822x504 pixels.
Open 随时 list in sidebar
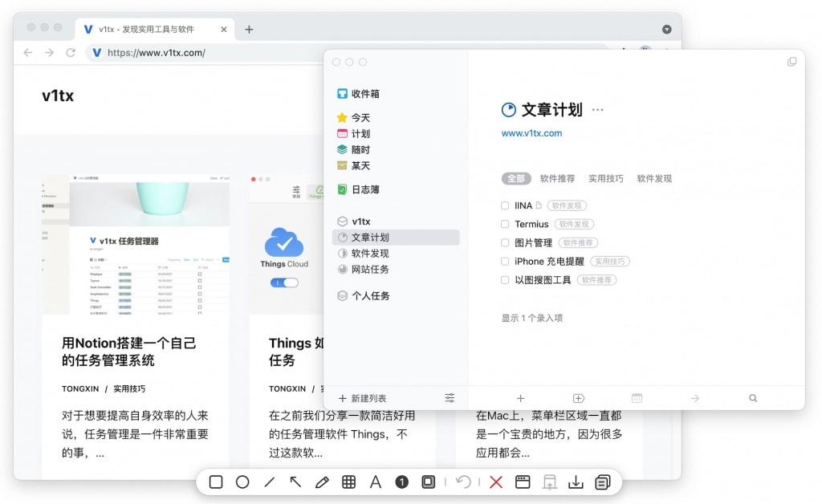353,150
